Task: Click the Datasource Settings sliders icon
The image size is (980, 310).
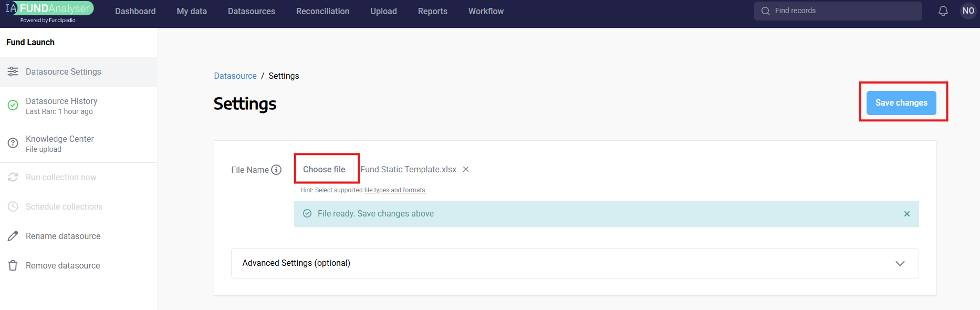Action: point(13,71)
